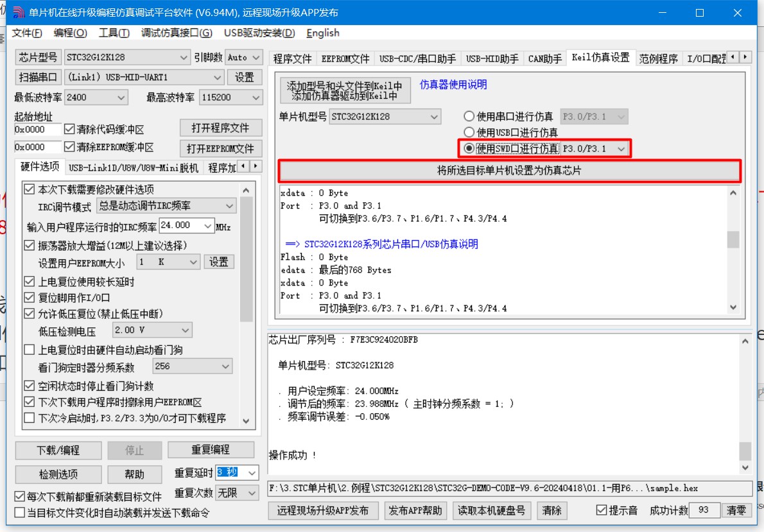Toggle 上电复位使用较长延时 checkbox
The height and width of the screenshot is (532, 764).
click(x=30, y=282)
